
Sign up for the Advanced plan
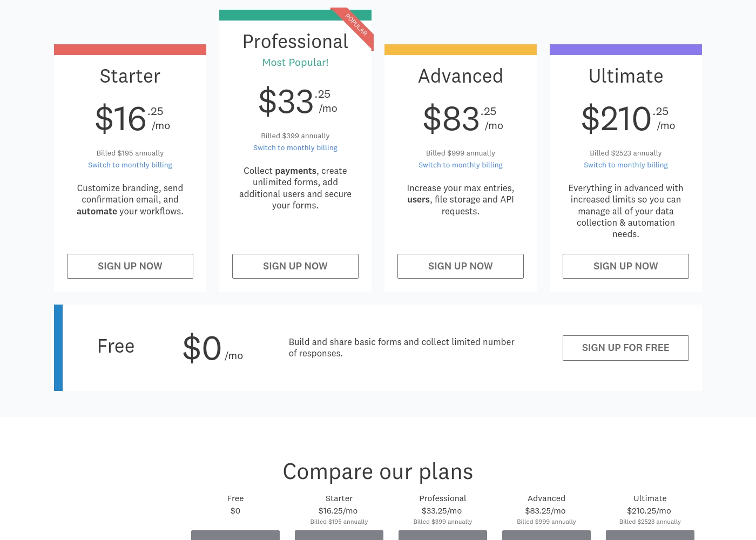click(461, 266)
